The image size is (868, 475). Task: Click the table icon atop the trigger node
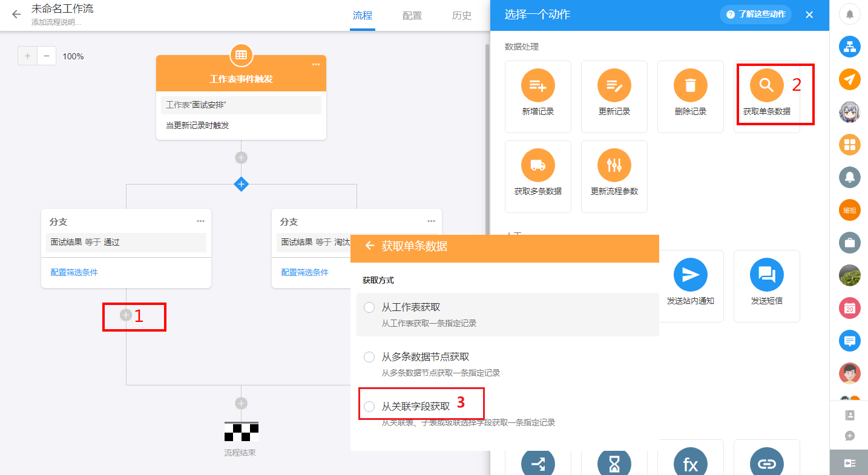point(241,55)
